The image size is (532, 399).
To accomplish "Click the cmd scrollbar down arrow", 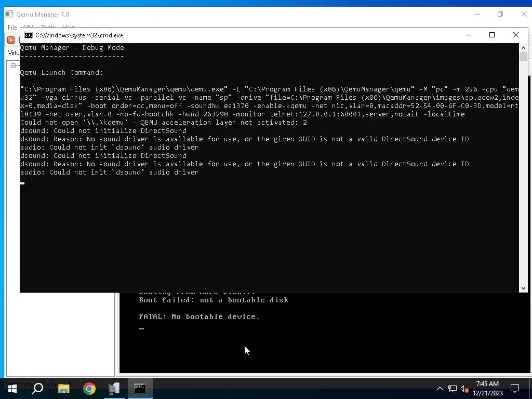I will 523,288.
